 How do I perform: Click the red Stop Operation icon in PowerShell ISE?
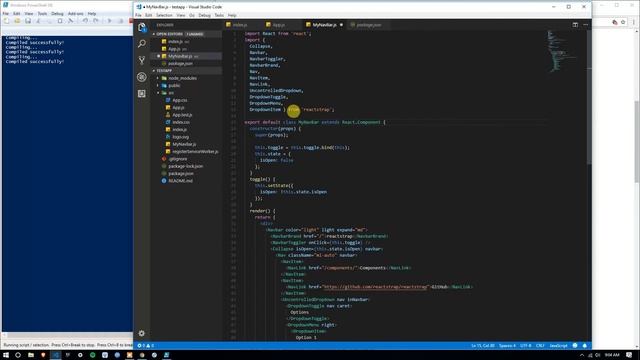[131, 21]
